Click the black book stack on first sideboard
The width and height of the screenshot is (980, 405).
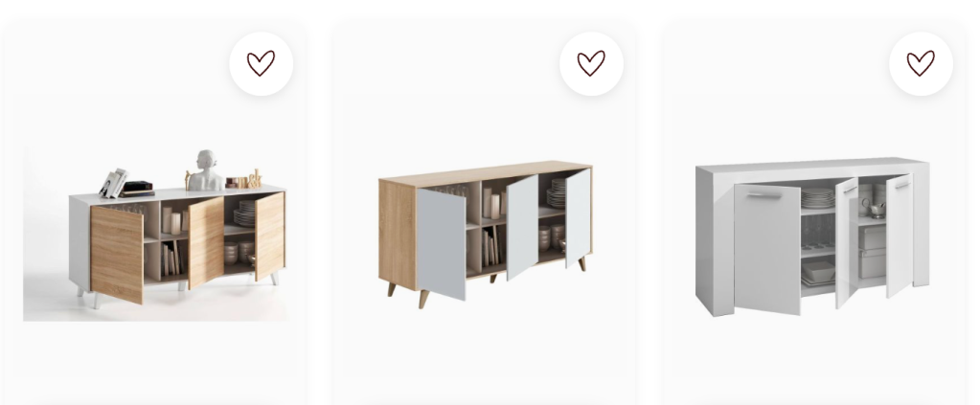pos(138,189)
